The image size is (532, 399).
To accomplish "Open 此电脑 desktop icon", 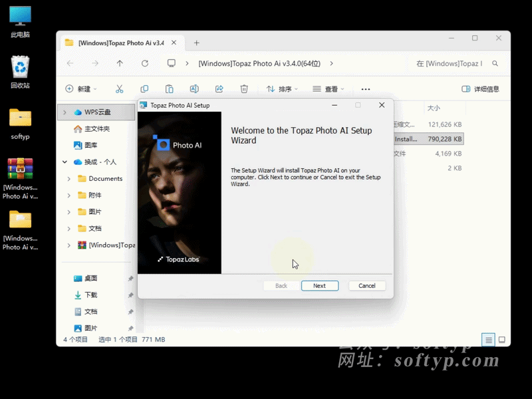I will coord(20,23).
